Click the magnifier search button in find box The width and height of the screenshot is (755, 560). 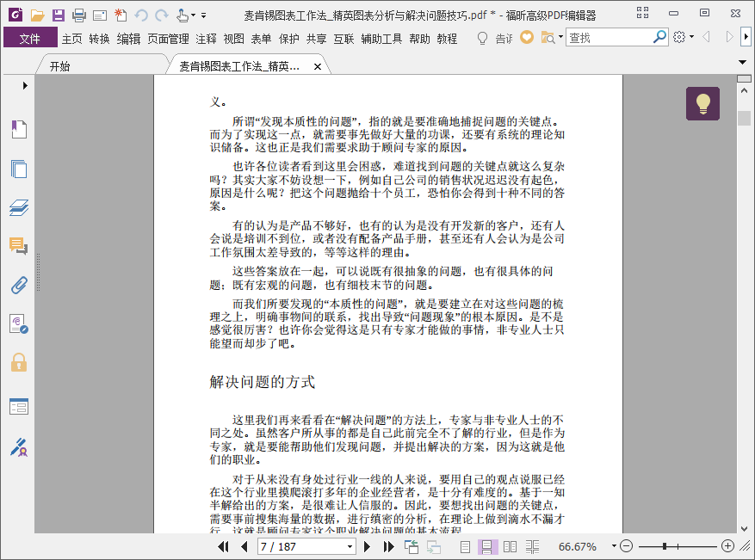tap(659, 37)
